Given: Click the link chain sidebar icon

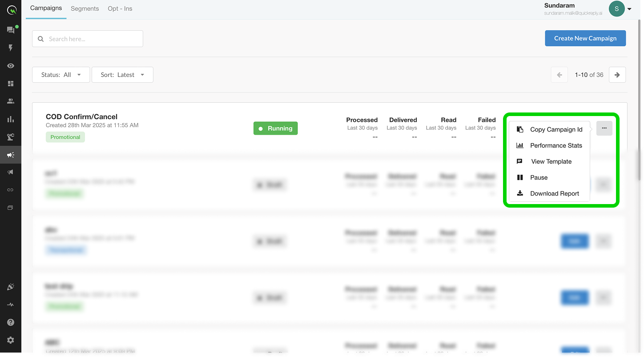Looking at the screenshot, I should [x=11, y=190].
